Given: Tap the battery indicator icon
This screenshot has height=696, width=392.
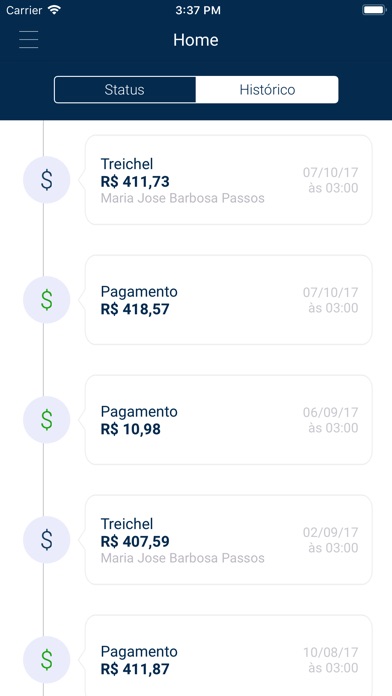Looking at the screenshot, I should [x=374, y=10].
